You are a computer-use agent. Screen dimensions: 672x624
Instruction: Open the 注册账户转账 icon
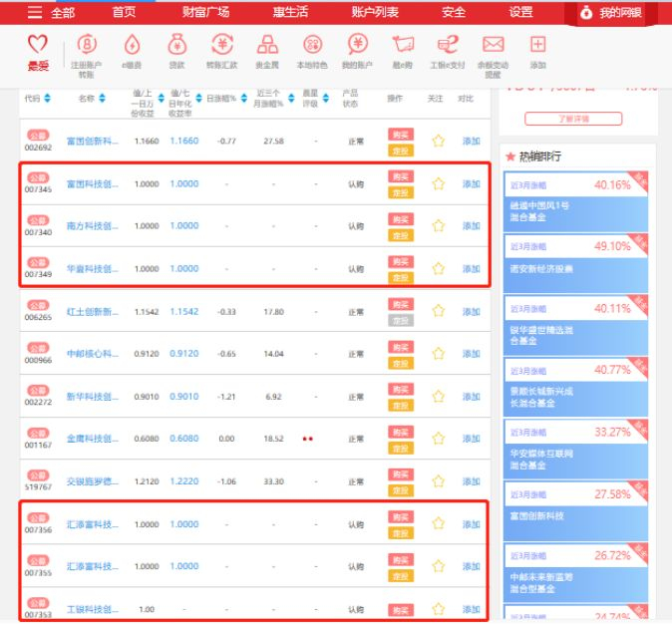pos(87,44)
